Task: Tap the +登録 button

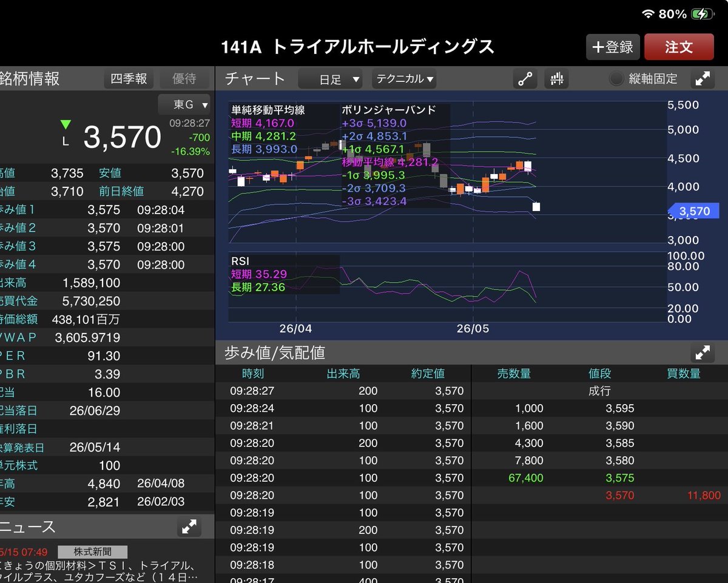Action: [613, 47]
